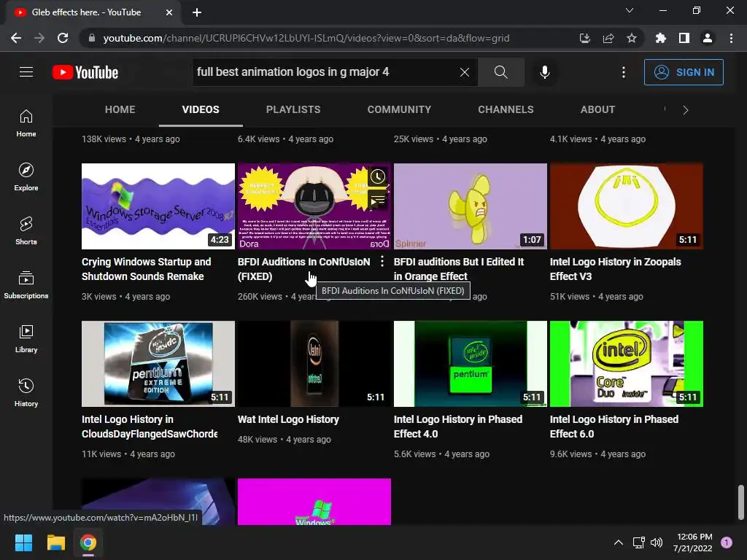Search with your voice microphone

(544, 72)
